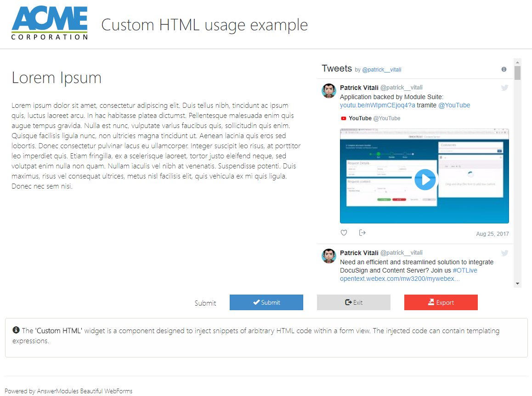Click Patrick Vitali avatar on second tweet
Image resolution: width=532 pixels, height=396 pixels.
(329, 256)
